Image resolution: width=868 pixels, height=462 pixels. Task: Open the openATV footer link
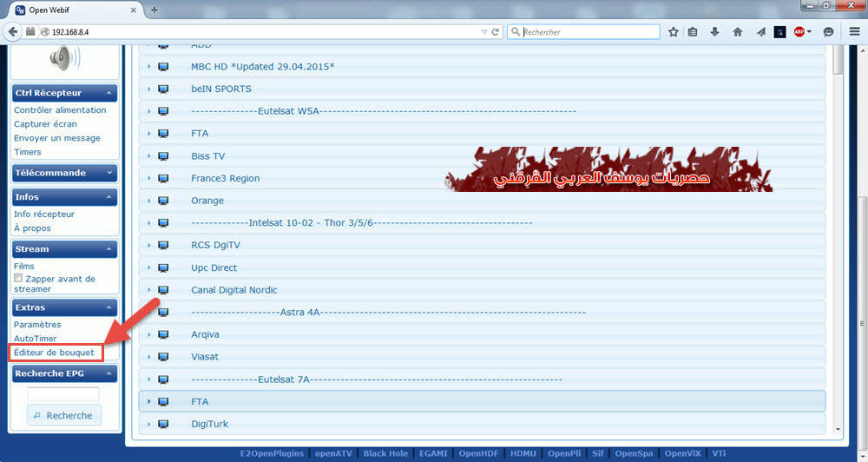click(x=333, y=453)
